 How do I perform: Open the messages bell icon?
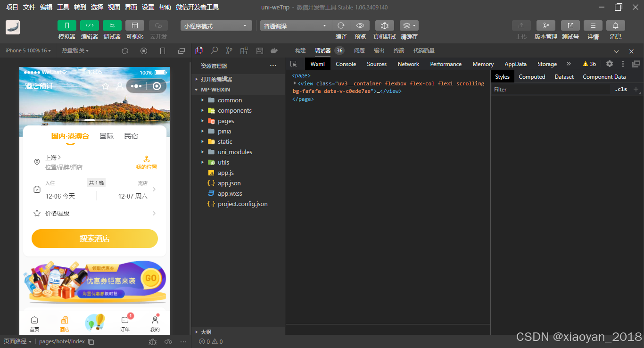click(616, 25)
